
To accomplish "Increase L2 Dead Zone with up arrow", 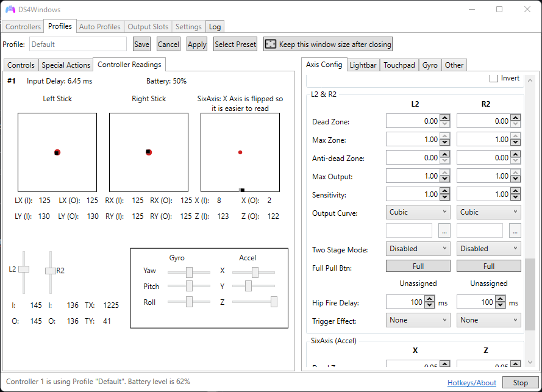I will click(x=445, y=118).
